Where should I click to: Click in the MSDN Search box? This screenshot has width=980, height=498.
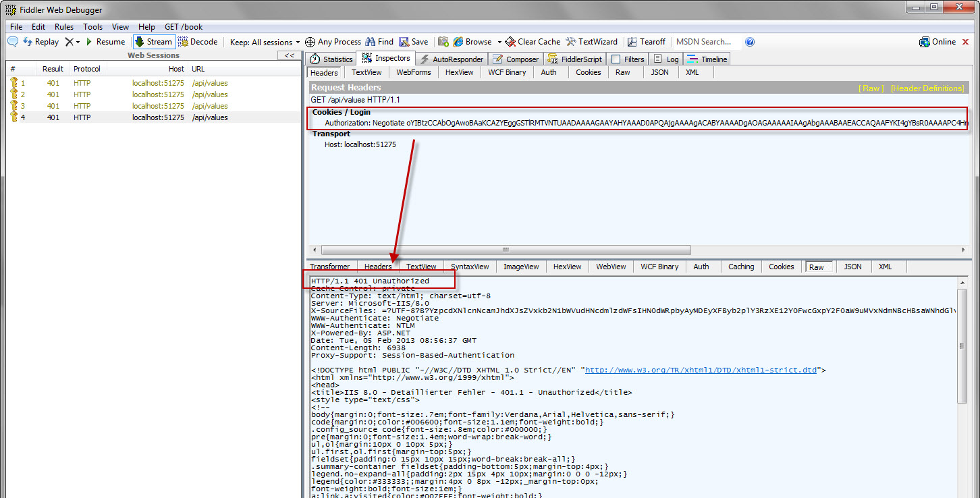tap(705, 42)
